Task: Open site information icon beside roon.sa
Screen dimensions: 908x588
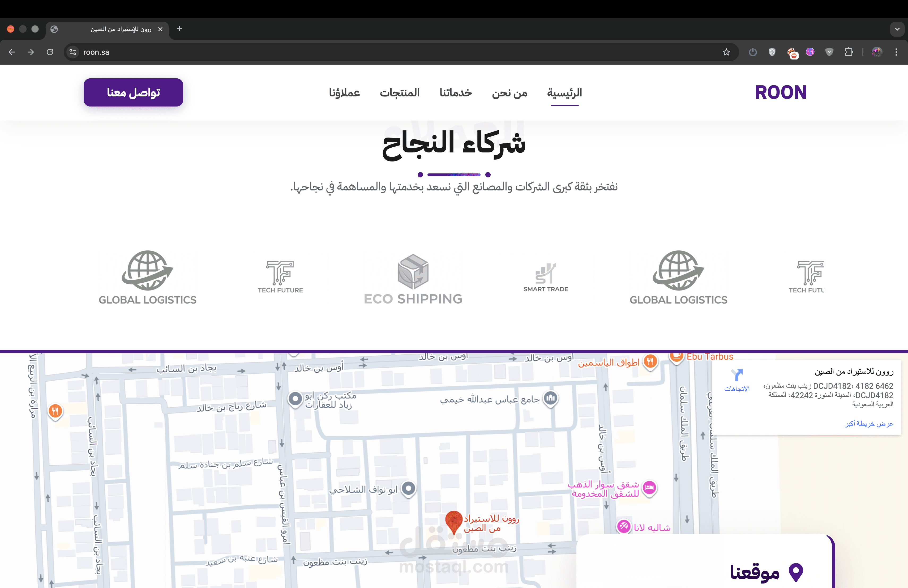Action: pyautogui.click(x=72, y=52)
